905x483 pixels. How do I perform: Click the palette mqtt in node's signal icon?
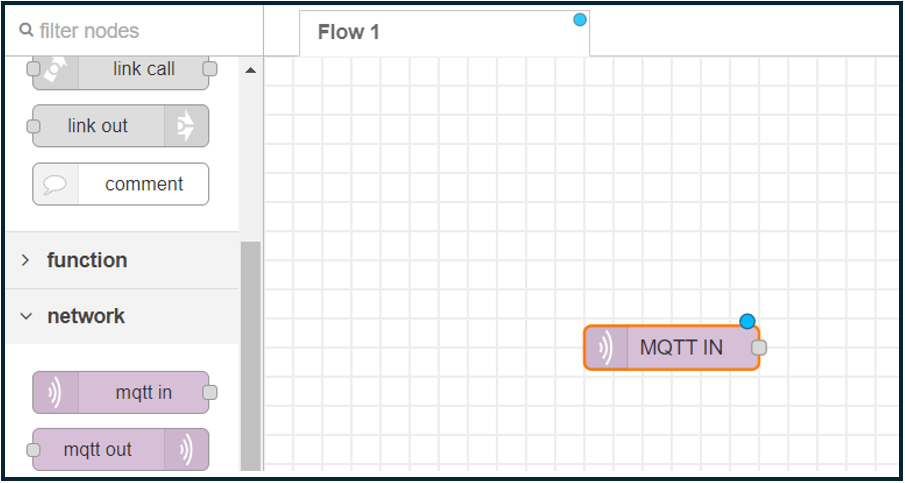pos(55,393)
